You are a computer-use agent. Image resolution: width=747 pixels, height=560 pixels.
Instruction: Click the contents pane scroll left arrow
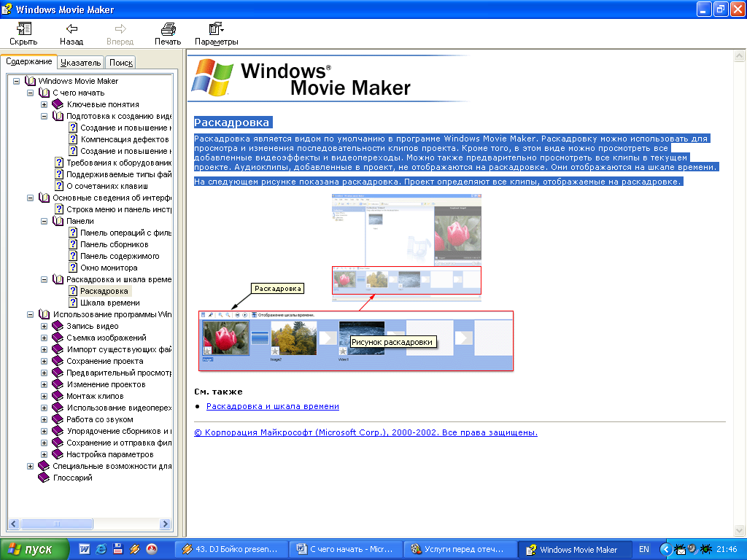[x=14, y=524]
